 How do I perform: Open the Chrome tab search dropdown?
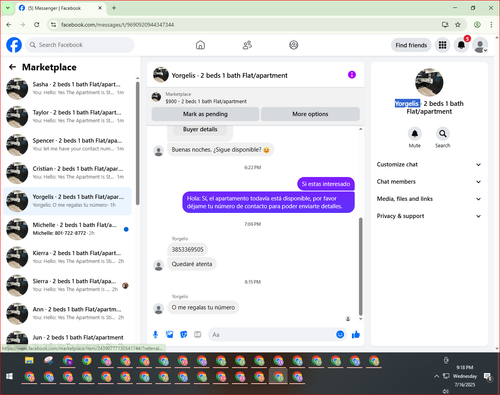(8, 8)
